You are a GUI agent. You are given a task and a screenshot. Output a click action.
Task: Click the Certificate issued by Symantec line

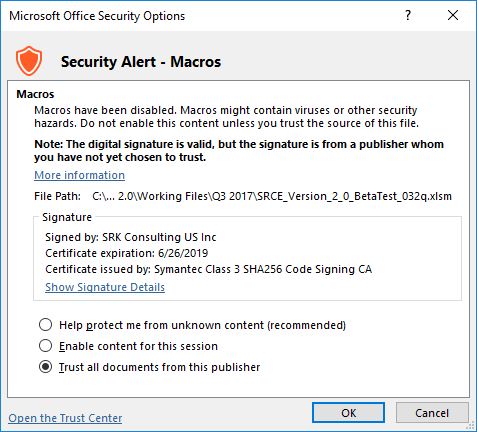208,269
